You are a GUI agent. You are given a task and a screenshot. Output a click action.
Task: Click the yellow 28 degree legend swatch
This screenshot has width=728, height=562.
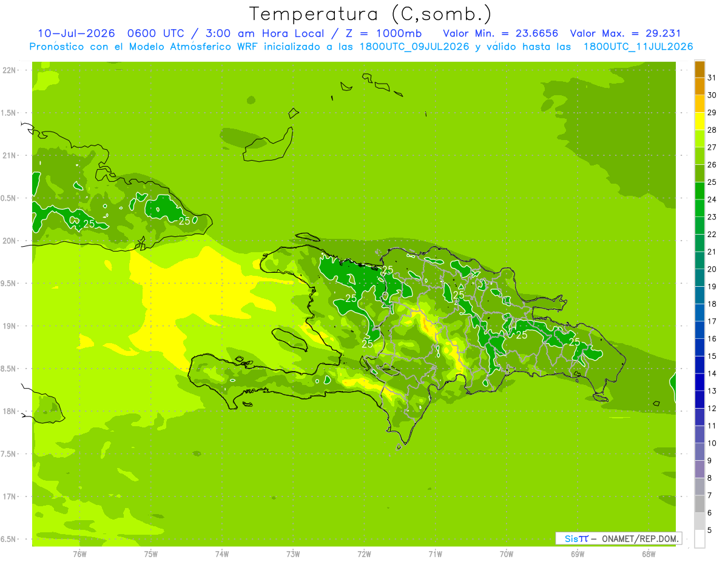[x=699, y=121]
